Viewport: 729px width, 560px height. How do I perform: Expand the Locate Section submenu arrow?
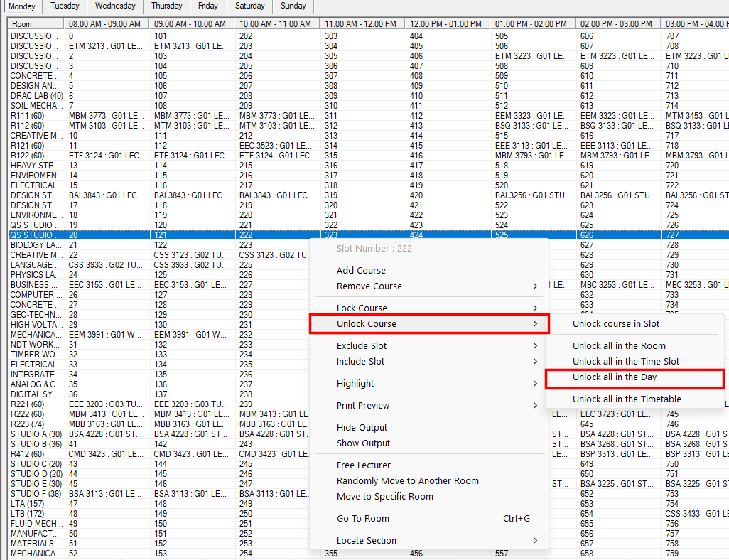click(x=535, y=541)
